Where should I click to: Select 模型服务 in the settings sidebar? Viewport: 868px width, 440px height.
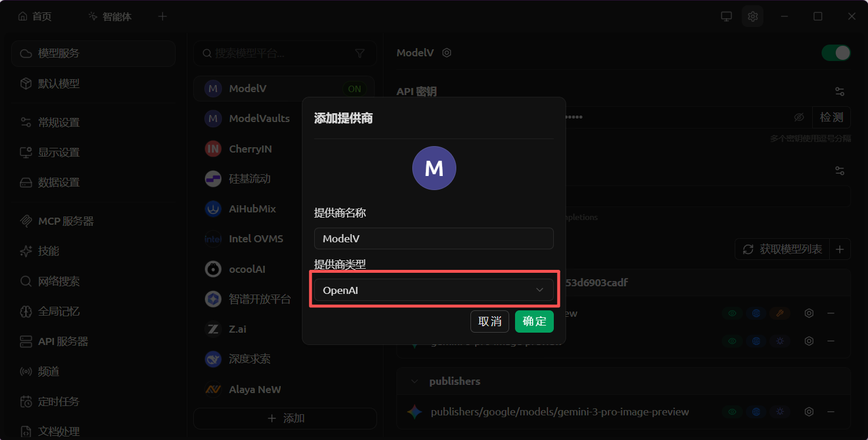[93, 53]
